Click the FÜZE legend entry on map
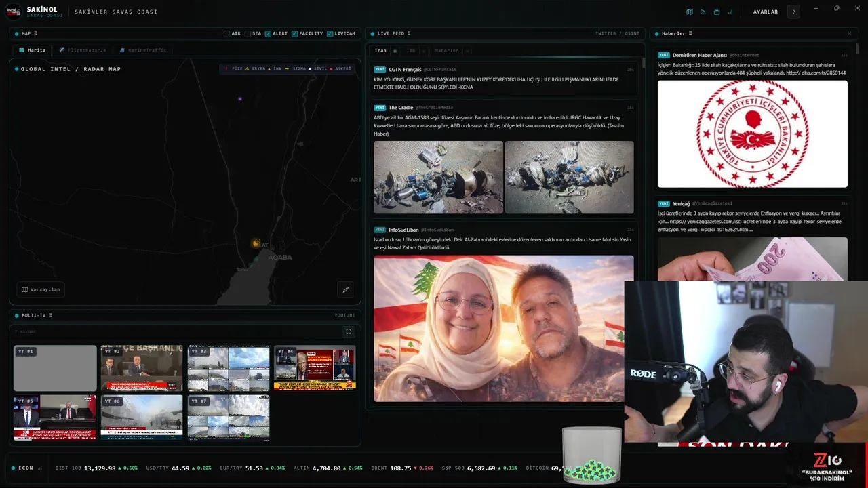 234,68
